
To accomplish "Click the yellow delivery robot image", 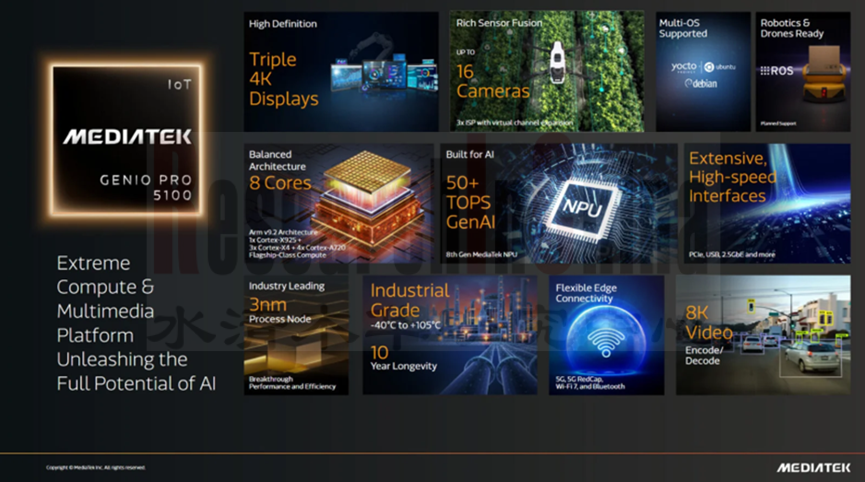I will [x=823, y=75].
